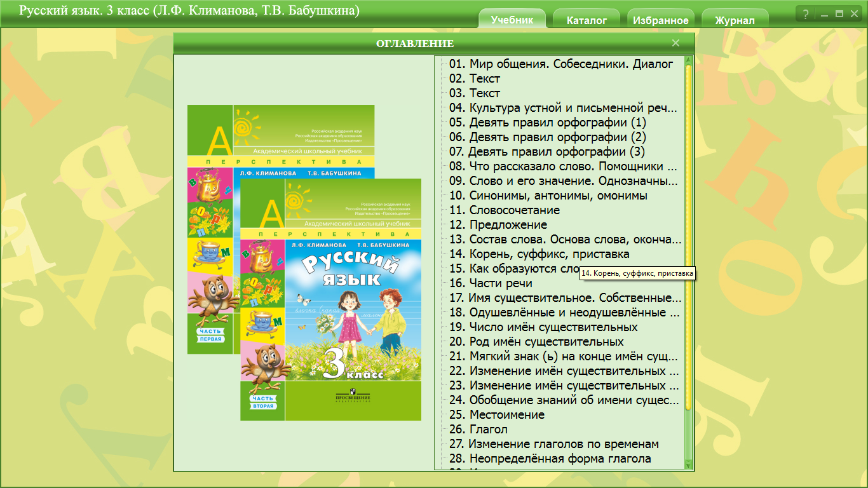
Task: Click the contents list scroll down arrow
Action: pos(688,465)
